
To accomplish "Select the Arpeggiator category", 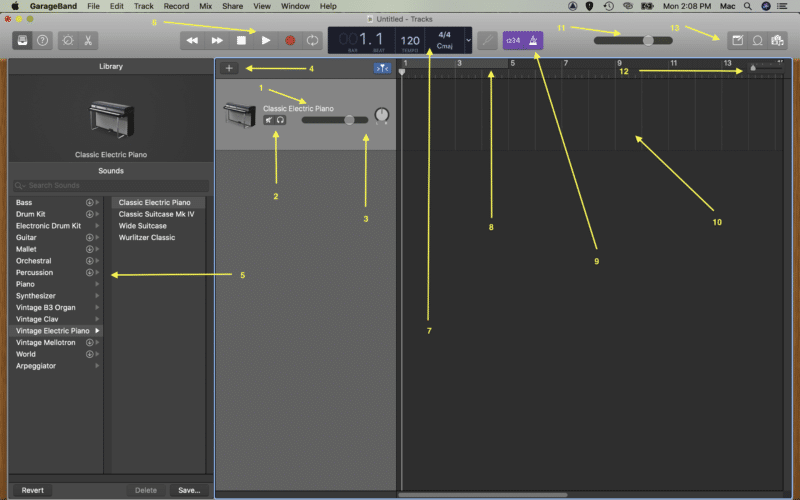I will pyautogui.click(x=56, y=366).
